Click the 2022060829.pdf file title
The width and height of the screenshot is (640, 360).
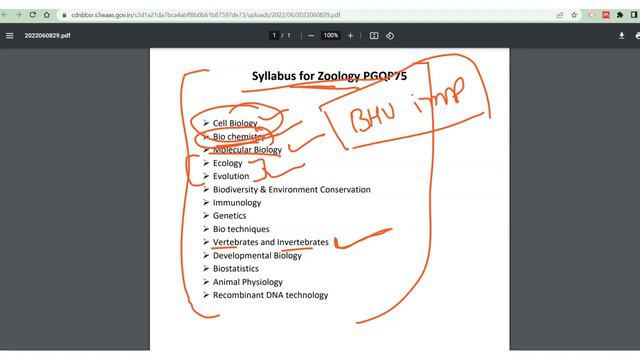47,36
